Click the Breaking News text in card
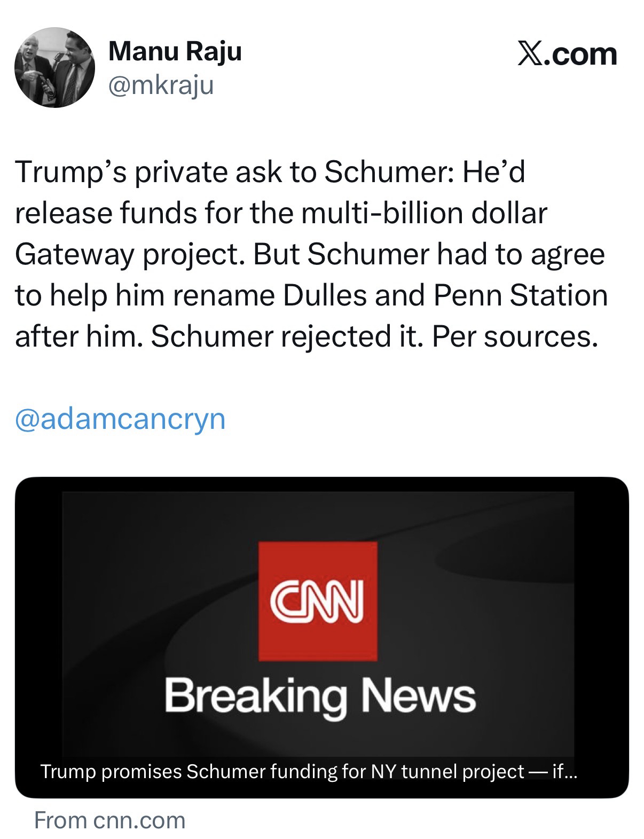The image size is (644, 839). tap(320, 696)
